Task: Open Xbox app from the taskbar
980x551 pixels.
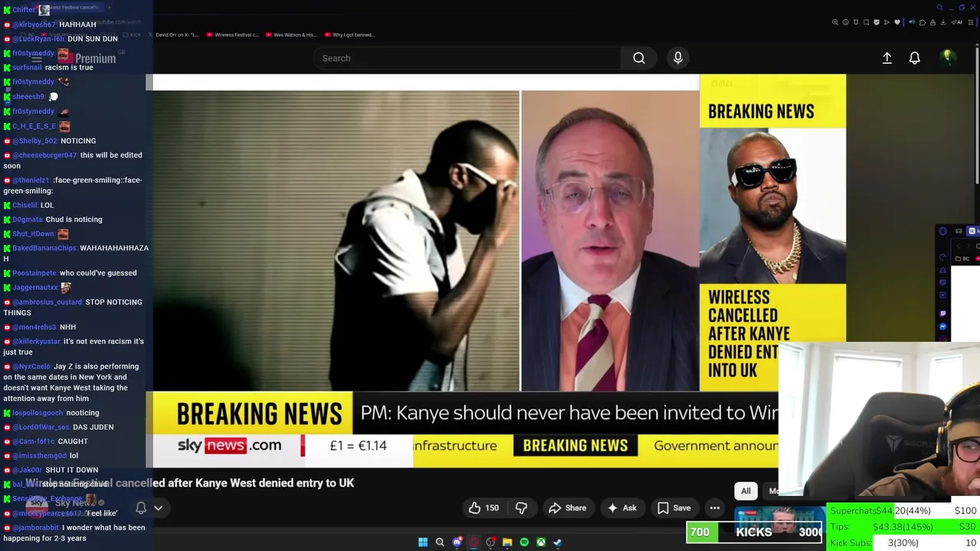Action: pyautogui.click(x=541, y=542)
